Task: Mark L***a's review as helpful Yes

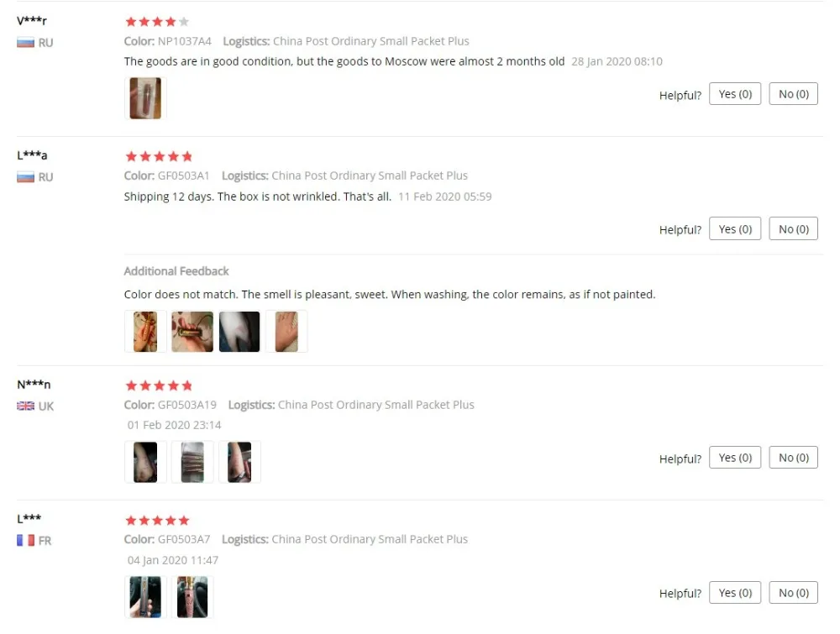Action: (x=734, y=228)
